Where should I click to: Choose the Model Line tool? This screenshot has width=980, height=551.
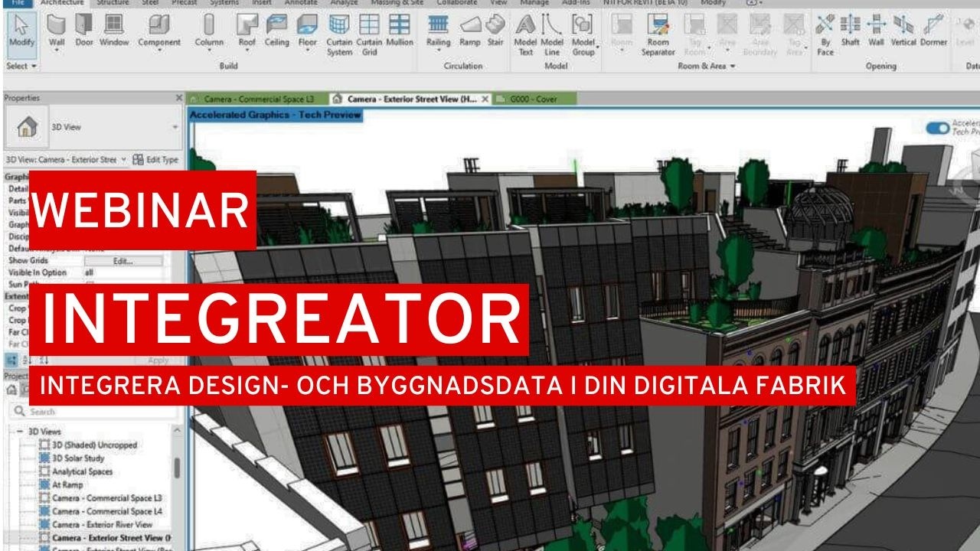552,36
